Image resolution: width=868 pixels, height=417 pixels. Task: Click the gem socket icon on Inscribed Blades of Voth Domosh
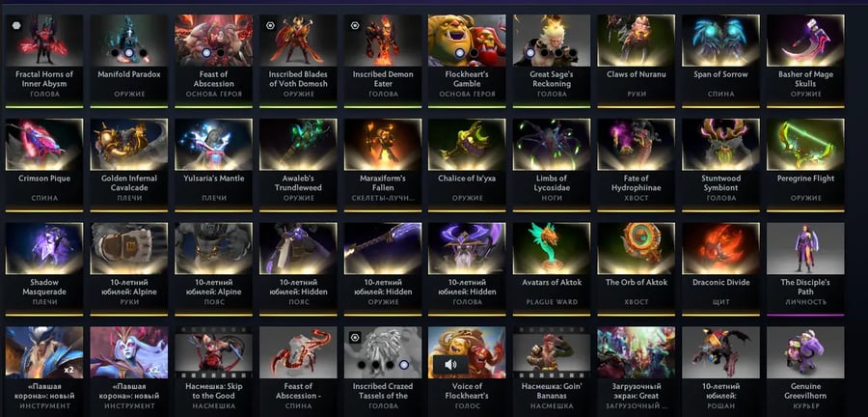click(x=270, y=25)
